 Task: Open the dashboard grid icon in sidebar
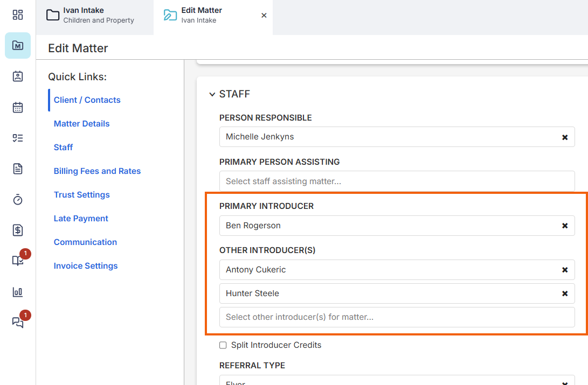[x=18, y=15]
